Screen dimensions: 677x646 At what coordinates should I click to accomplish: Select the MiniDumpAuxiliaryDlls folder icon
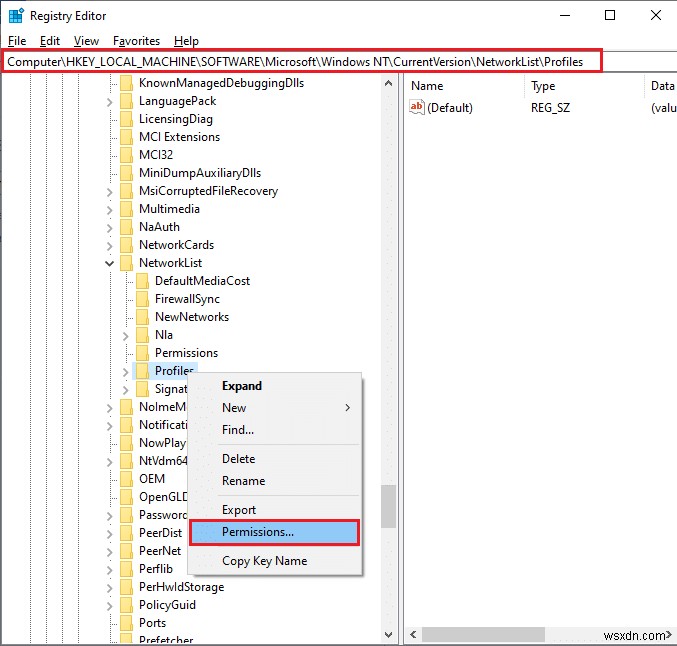coord(127,173)
